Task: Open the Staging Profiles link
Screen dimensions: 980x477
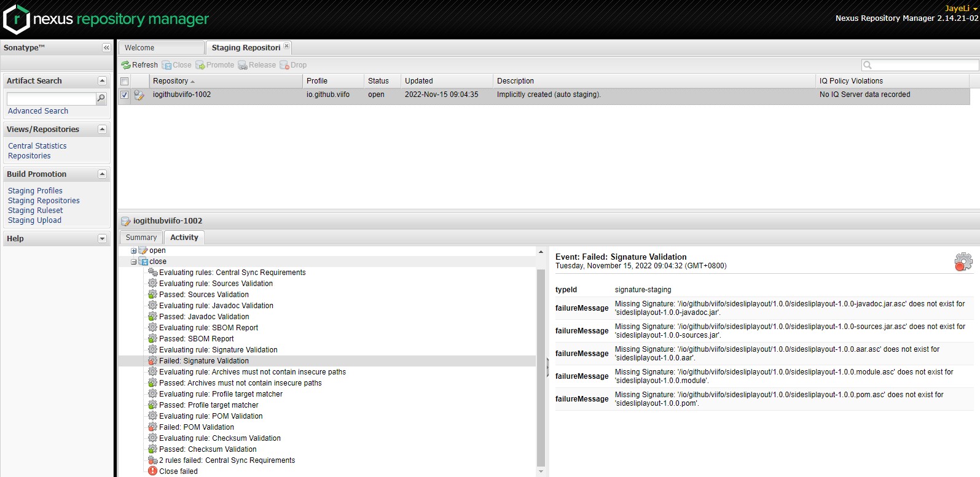Action: (35, 191)
